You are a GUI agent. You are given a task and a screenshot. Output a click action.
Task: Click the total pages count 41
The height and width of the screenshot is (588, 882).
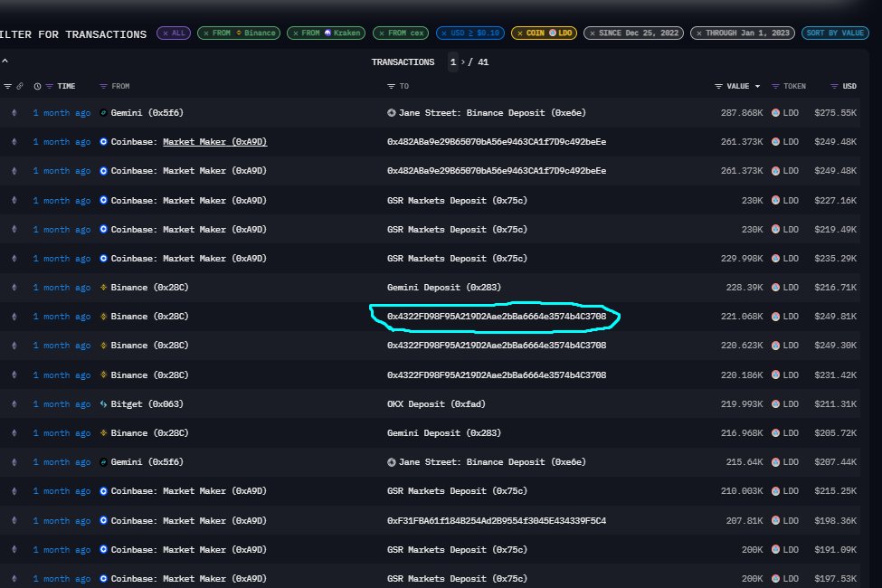pos(483,62)
